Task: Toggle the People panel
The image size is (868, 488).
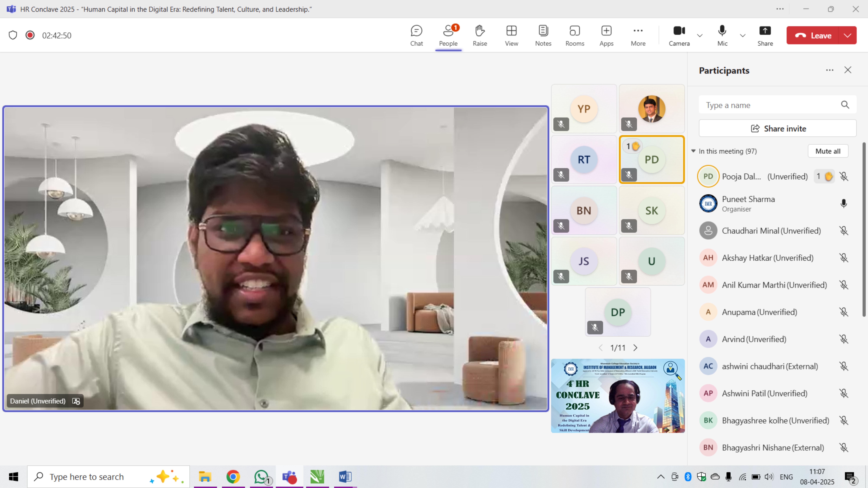Action: pos(448,35)
